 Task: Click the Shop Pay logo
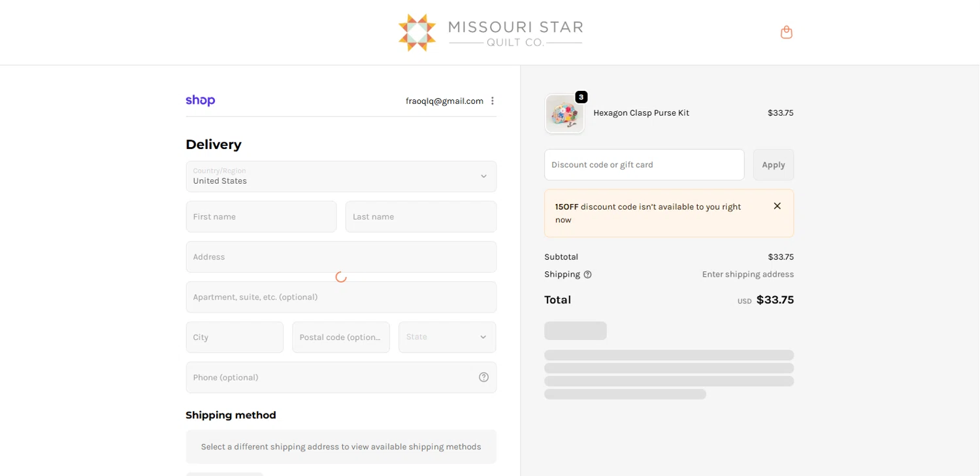[x=200, y=100]
